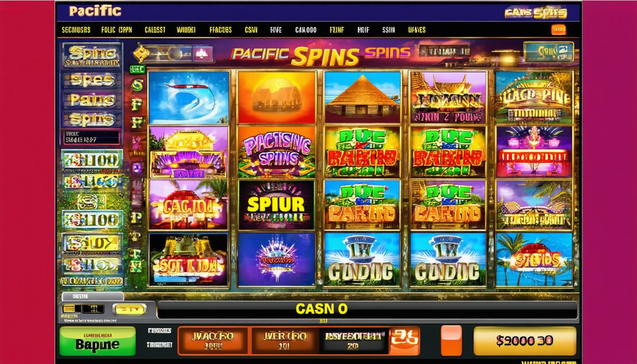Open the purple fireworks burst game tile

276,259
